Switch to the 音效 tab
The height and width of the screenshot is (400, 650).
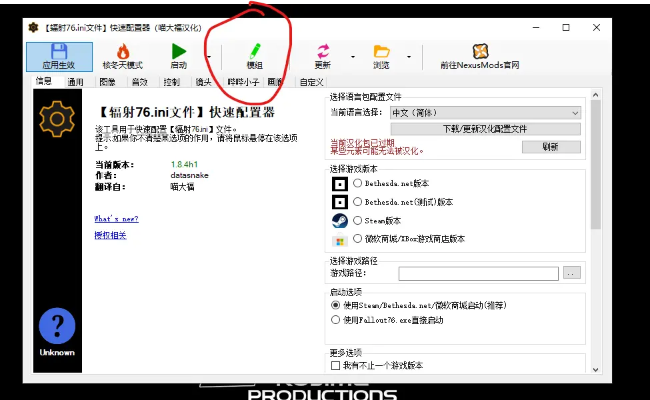tap(140, 82)
